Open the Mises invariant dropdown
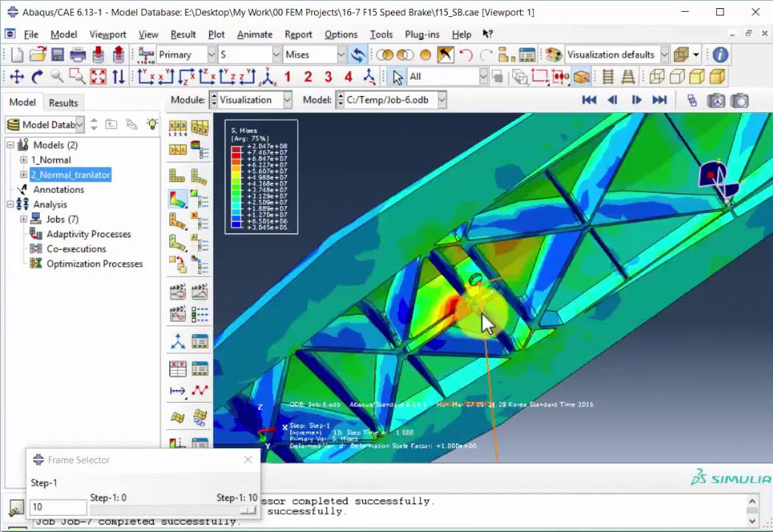Image resolution: width=773 pixels, height=532 pixels. click(x=341, y=54)
